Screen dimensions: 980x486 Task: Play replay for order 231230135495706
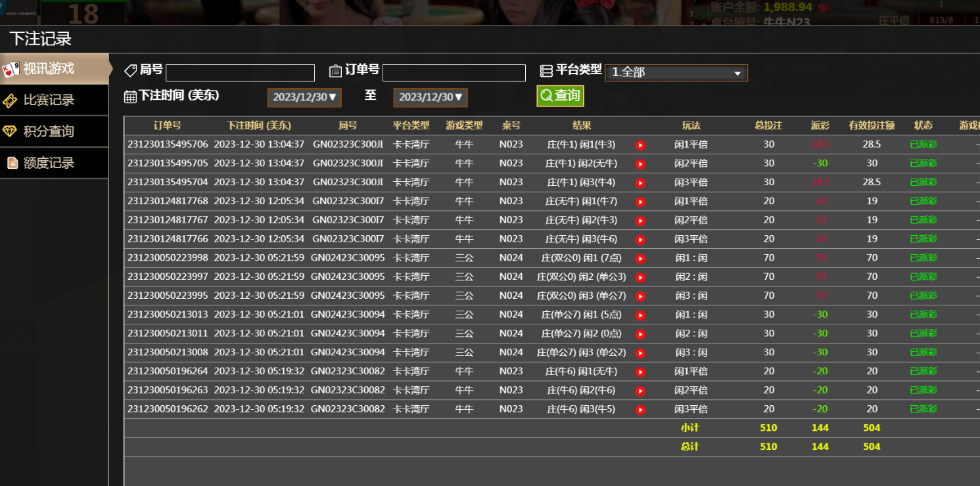(x=640, y=144)
